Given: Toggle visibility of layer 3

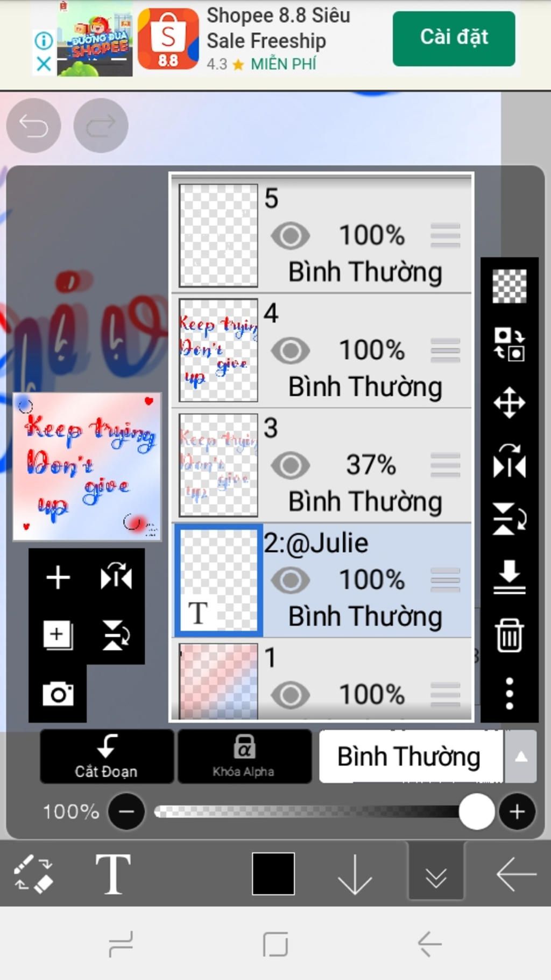Looking at the screenshot, I should click(x=291, y=465).
